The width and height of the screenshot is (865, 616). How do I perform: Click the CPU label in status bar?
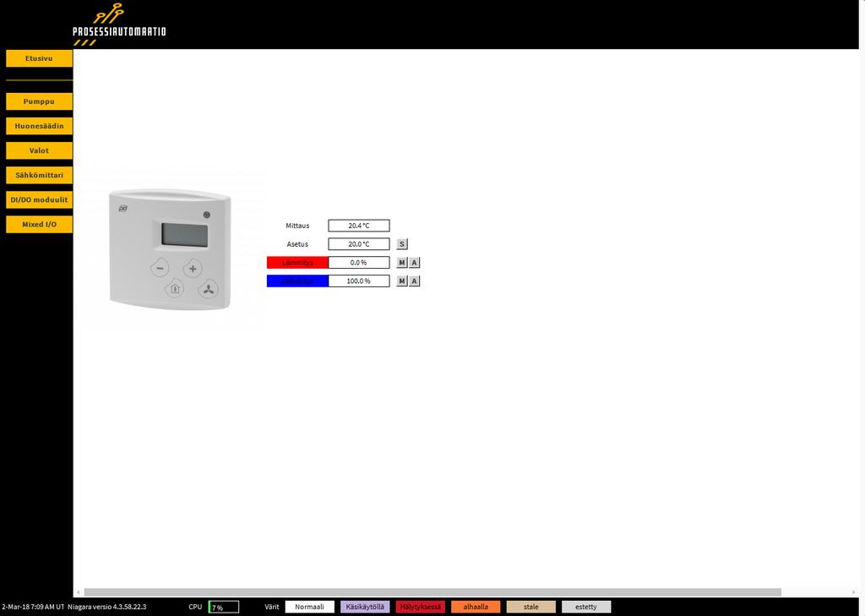195,607
